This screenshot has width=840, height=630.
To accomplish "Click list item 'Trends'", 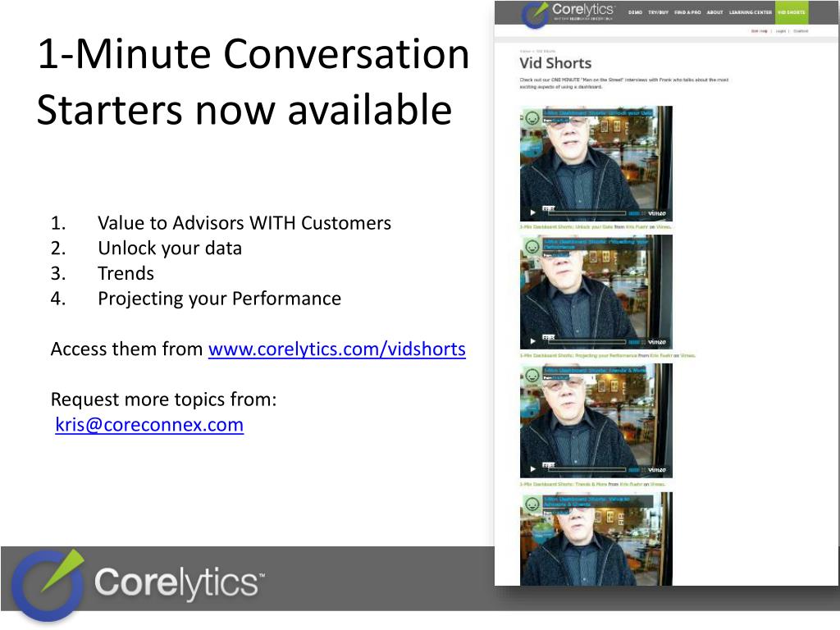I will [126, 273].
